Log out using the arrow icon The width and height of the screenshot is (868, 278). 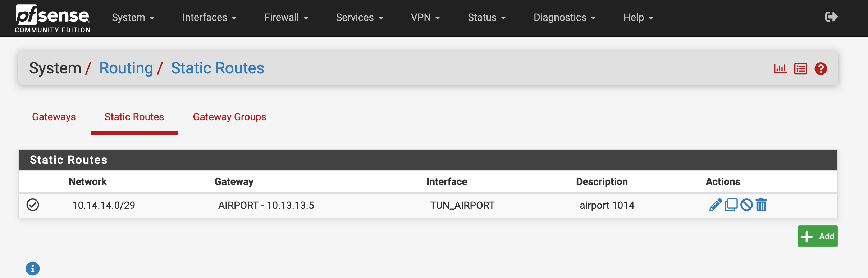831,17
